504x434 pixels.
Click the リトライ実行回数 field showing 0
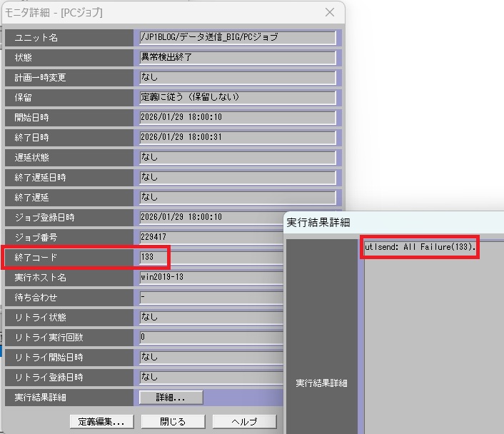211,337
